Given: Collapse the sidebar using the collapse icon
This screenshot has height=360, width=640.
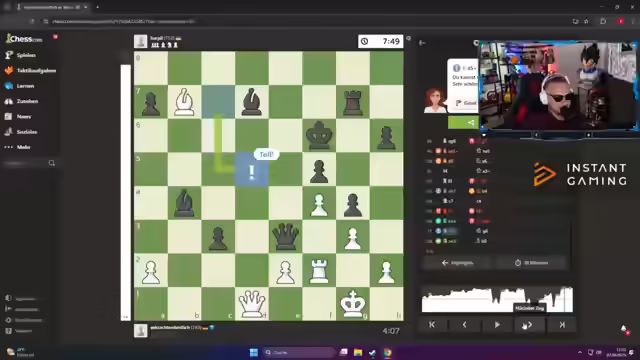Looking at the screenshot, I should [x=9, y=309].
